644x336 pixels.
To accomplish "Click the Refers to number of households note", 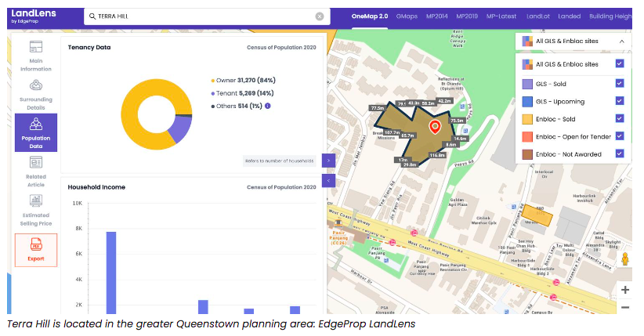I will pyautogui.click(x=279, y=161).
